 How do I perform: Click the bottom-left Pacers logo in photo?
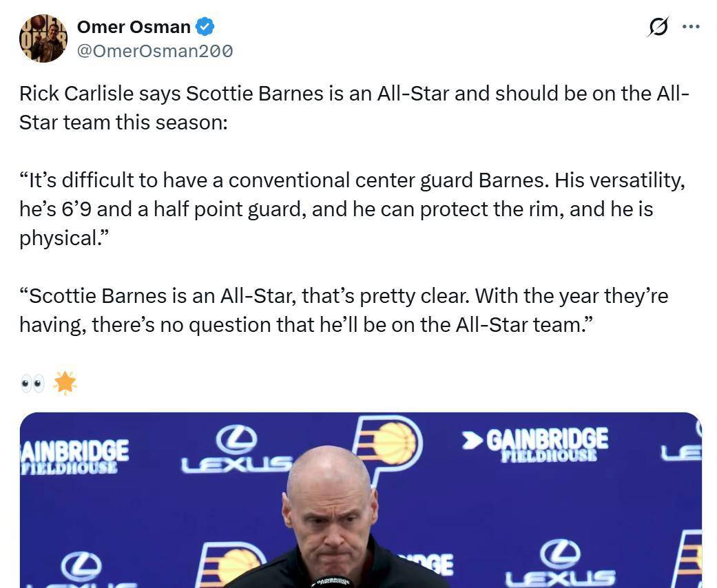pyautogui.click(x=229, y=563)
